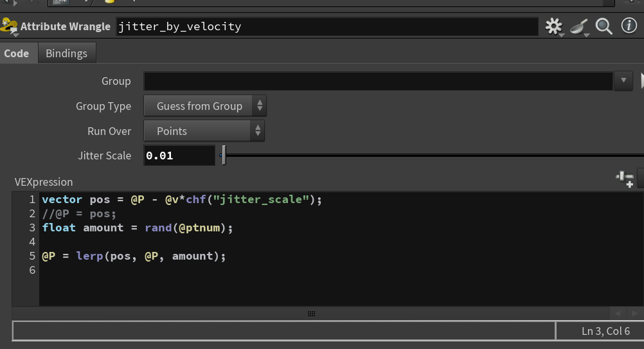
Task: Click the group selection arrow icon
Action: [642, 80]
